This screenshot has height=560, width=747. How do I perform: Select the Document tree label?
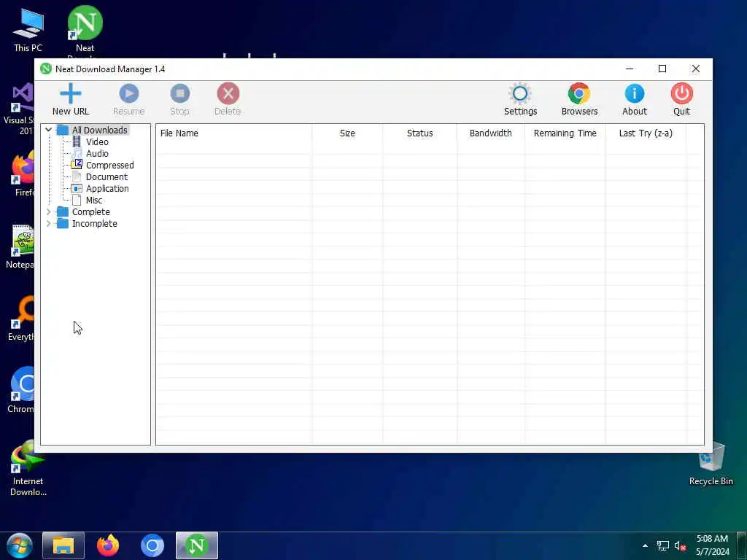click(x=107, y=176)
